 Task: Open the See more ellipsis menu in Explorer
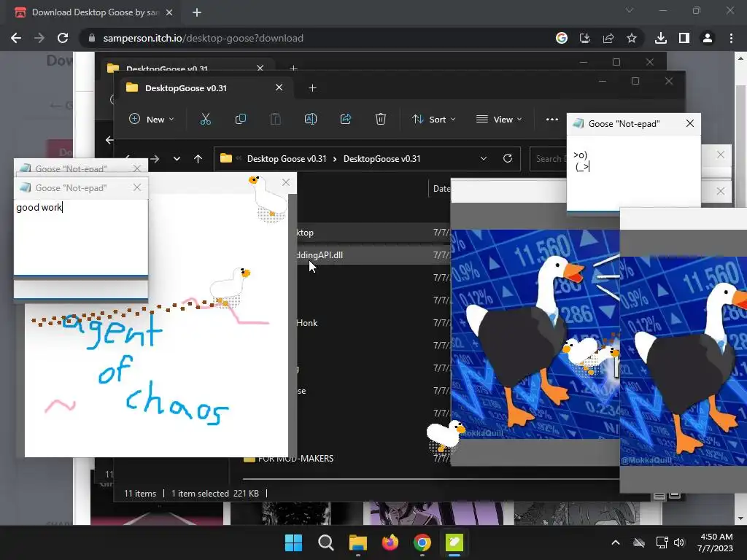[x=551, y=119]
